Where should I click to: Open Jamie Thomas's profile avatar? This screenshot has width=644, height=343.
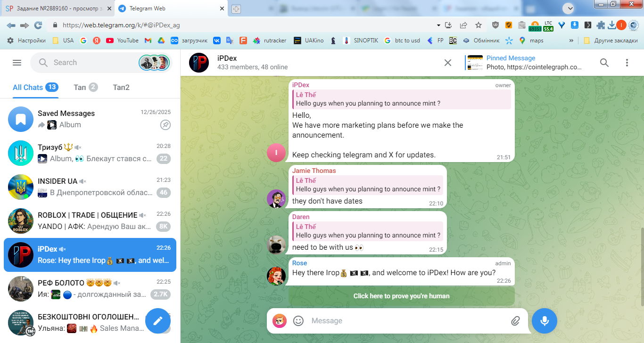pos(276,199)
